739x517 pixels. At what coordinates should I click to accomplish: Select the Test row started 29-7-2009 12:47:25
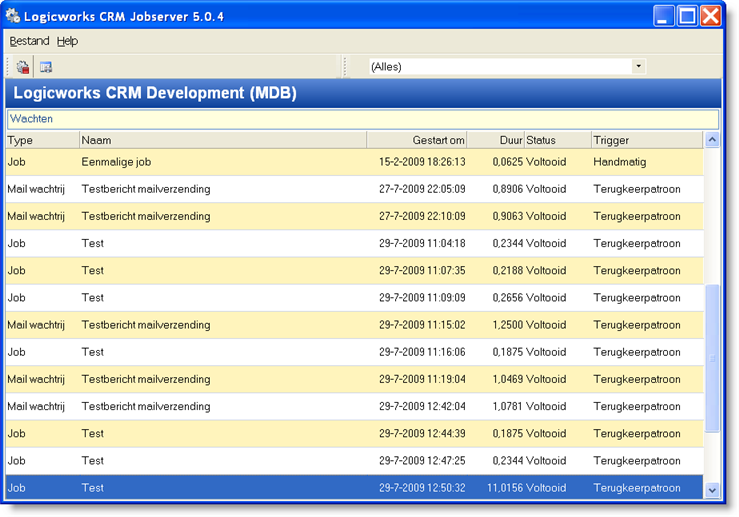click(354, 461)
